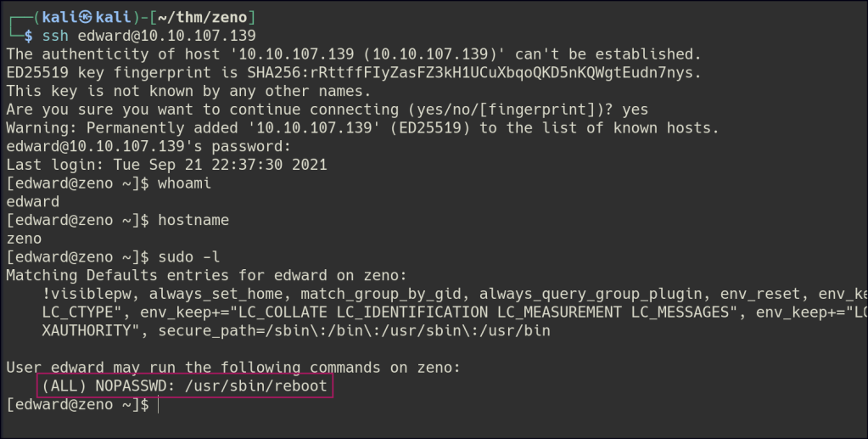Click the 'edward' output of whoami
This screenshot has height=439, width=868.
[32, 202]
